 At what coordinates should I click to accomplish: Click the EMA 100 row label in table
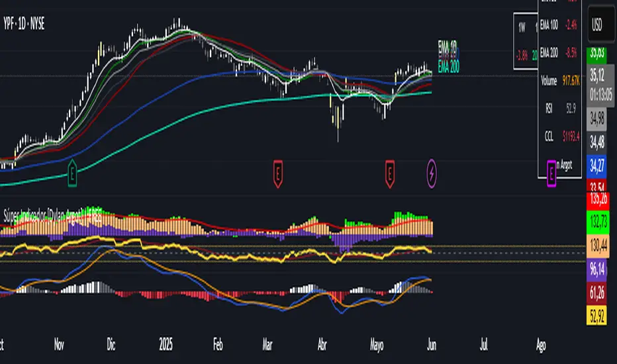pos(549,25)
